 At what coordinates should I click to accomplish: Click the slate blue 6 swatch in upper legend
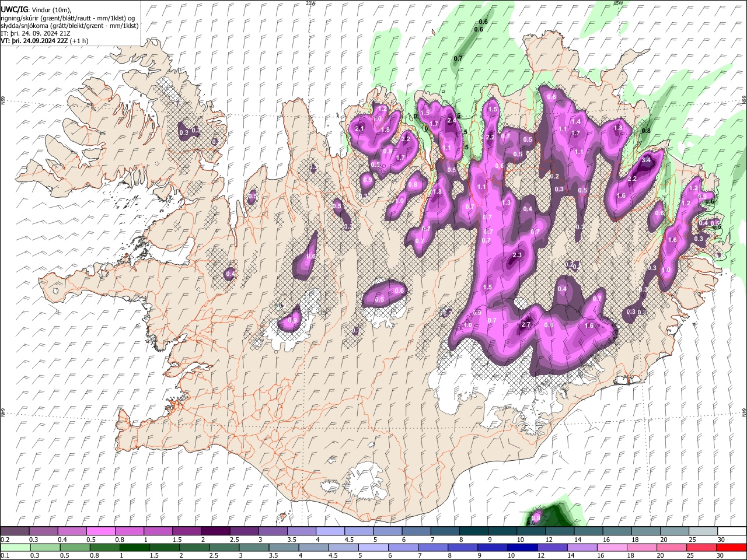(x=416, y=531)
